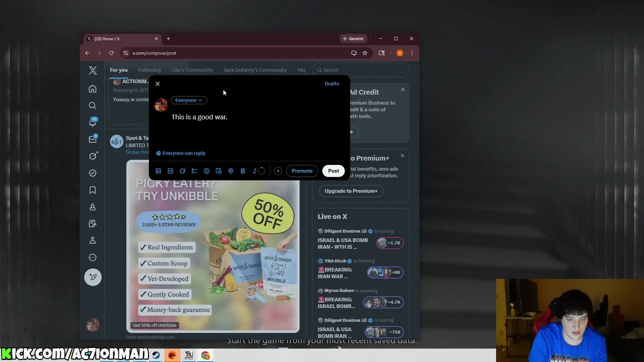Open Explore search icon in sidebar
This screenshot has height=362, width=644.
point(93,106)
